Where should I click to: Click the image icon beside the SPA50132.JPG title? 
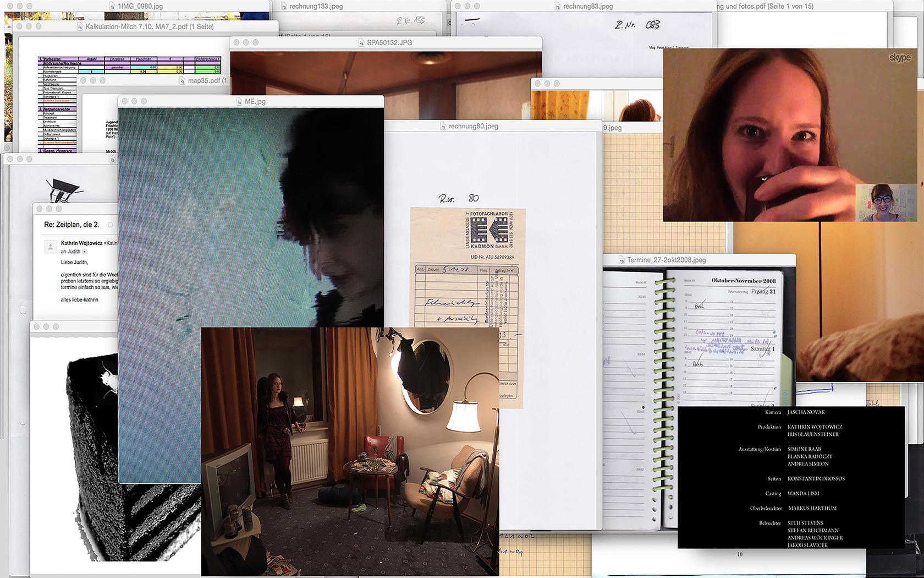pos(361,42)
